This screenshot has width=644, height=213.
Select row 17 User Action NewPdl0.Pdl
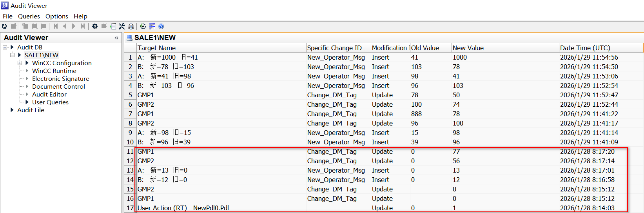point(183,208)
